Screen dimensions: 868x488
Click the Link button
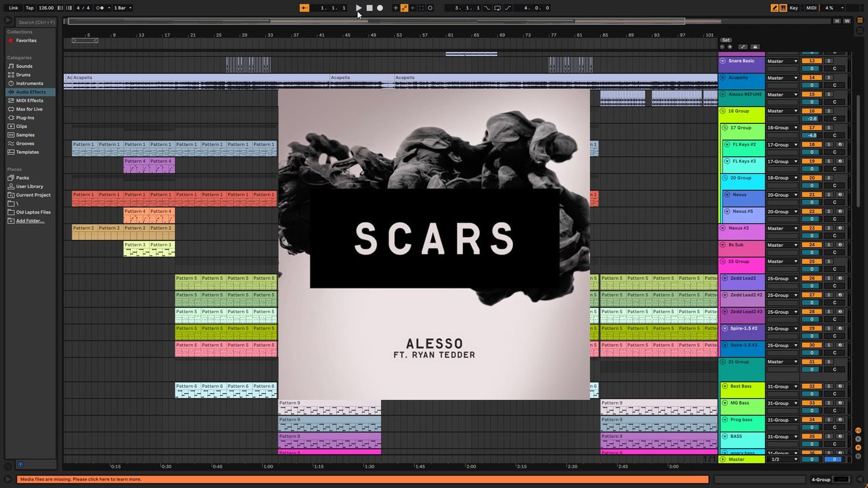(13, 8)
